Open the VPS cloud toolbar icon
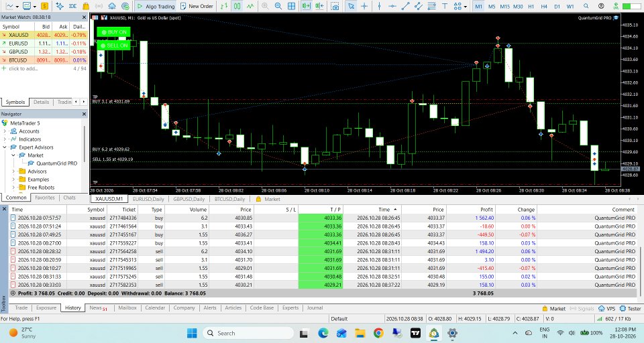 112,6
